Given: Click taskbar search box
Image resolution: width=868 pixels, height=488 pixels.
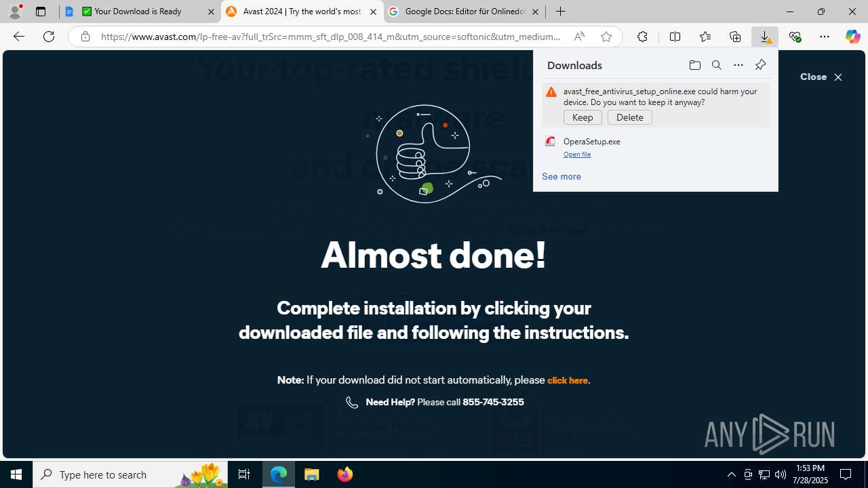Looking at the screenshot, I should (130, 474).
